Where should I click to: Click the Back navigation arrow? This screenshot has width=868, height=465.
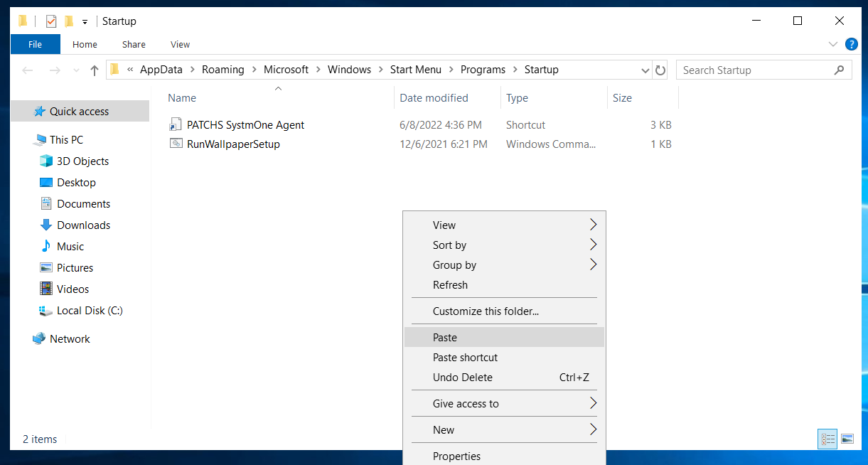point(27,70)
